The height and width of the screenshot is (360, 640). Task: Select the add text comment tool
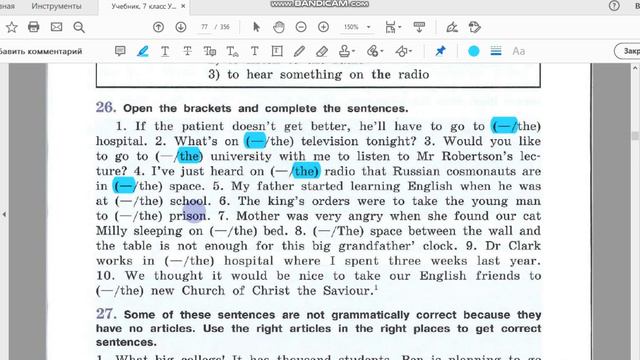[x=255, y=51]
